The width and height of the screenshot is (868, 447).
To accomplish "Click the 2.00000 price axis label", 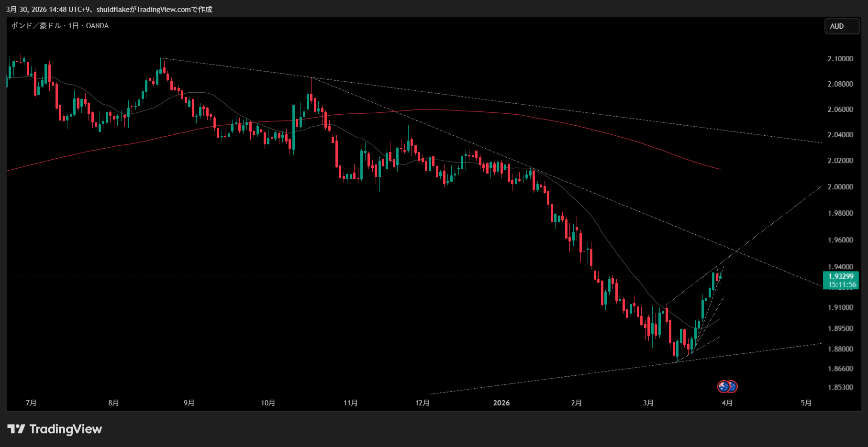I will (x=840, y=187).
